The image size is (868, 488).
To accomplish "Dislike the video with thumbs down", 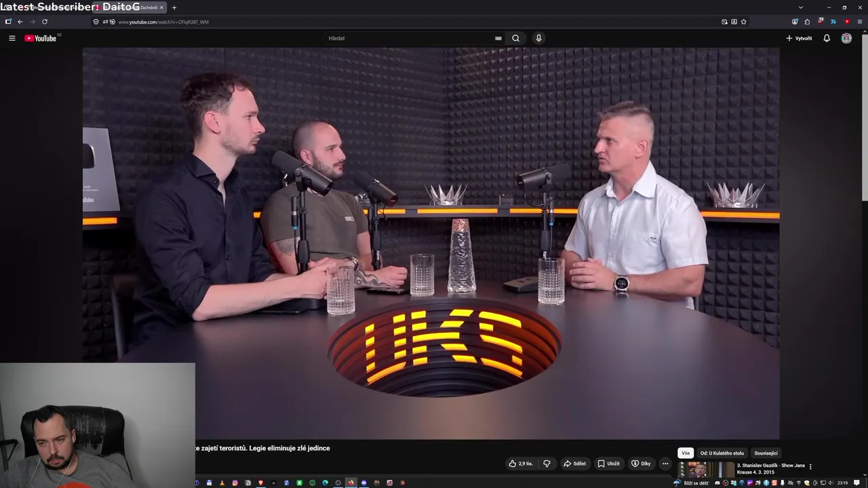I will coord(547,464).
